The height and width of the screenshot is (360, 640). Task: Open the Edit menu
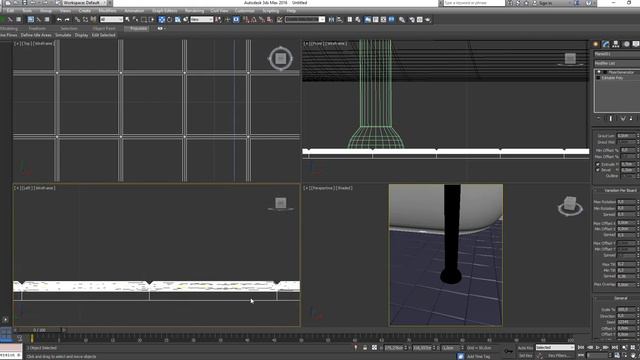coord(11,11)
